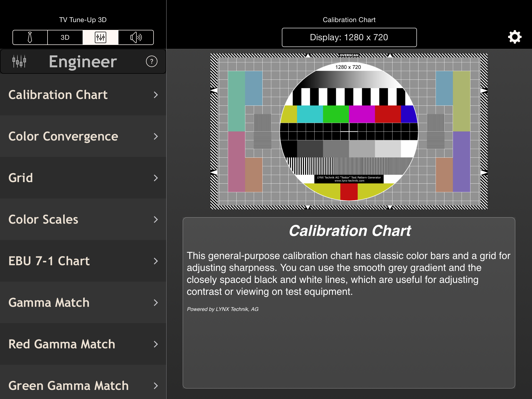
Task: Open the Green Gamma Match chevron
Action: pos(156,386)
